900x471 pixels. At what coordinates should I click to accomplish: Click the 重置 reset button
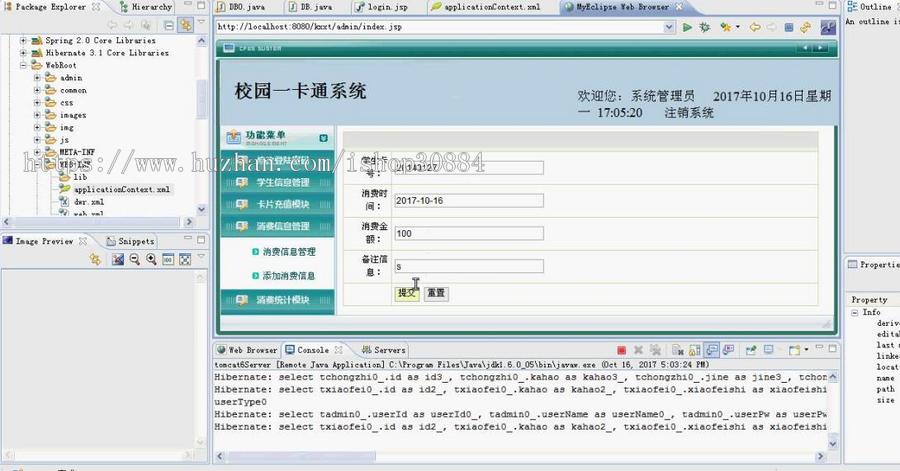point(436,293)
